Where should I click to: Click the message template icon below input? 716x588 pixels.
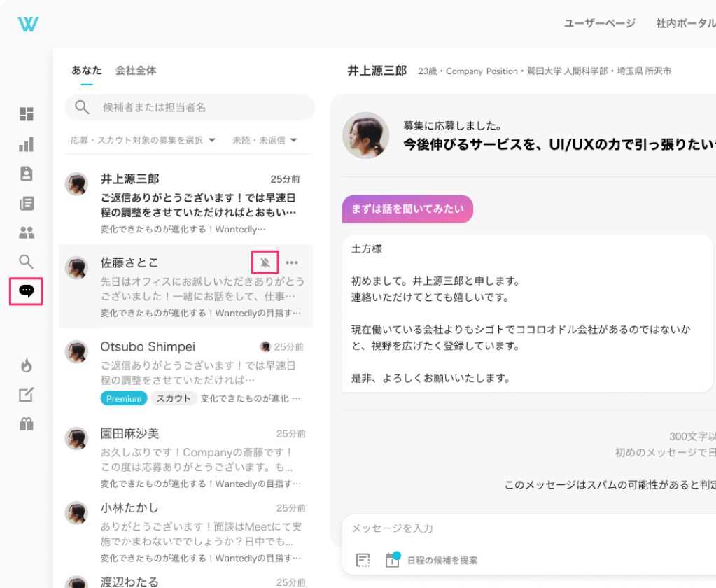363,560
